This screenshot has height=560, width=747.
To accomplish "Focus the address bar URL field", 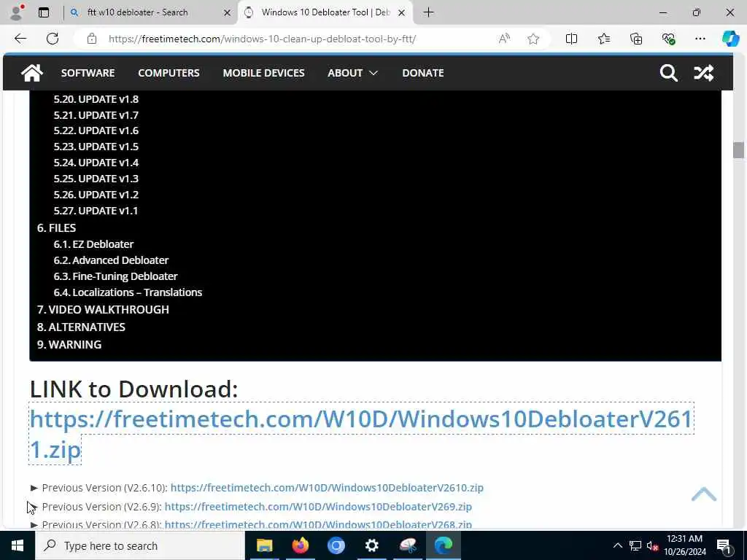I will (262, 39).
